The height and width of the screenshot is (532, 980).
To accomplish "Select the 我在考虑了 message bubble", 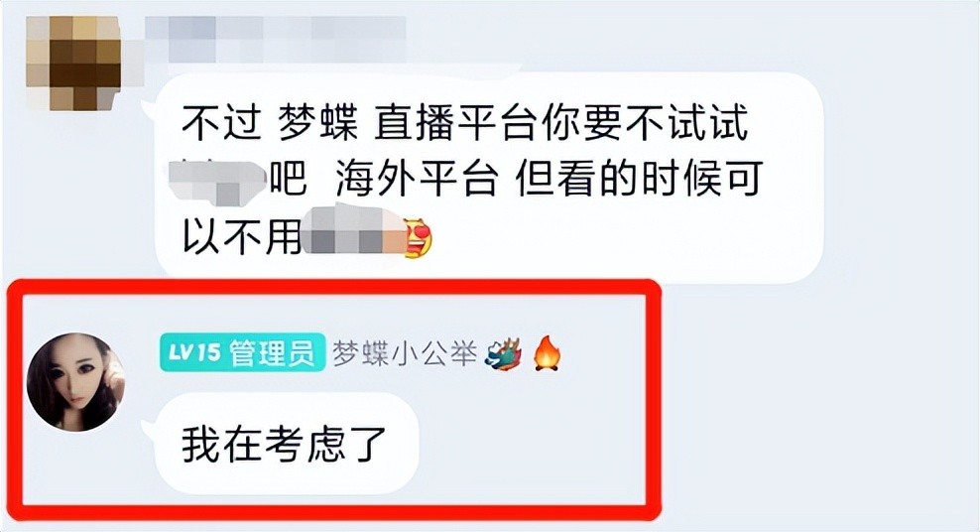I will click(x=287, y=444).
